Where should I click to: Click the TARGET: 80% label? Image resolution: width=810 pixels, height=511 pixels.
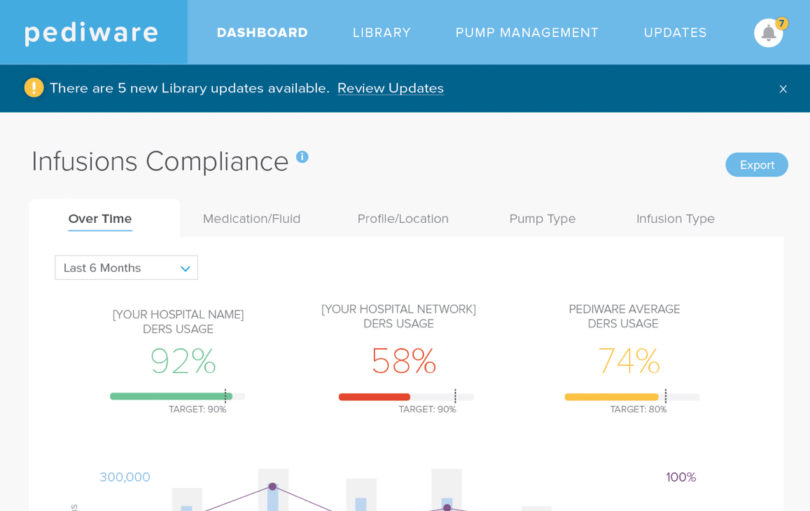tap(638, 409)
